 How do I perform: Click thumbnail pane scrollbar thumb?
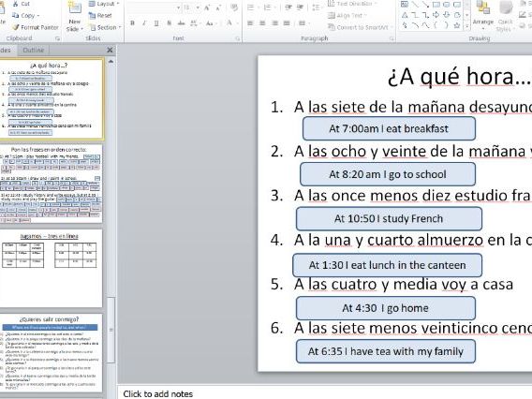click(111, 329)
